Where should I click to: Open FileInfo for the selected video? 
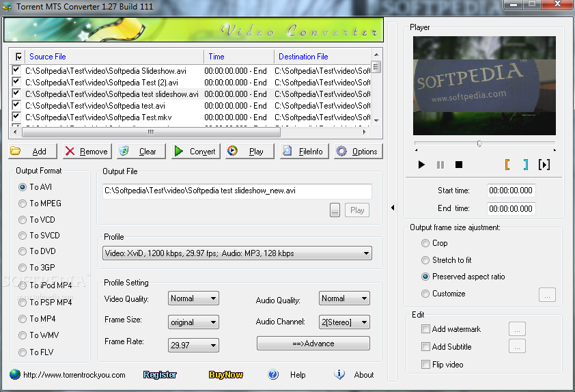pyautogui.click(x=304, y=151)
